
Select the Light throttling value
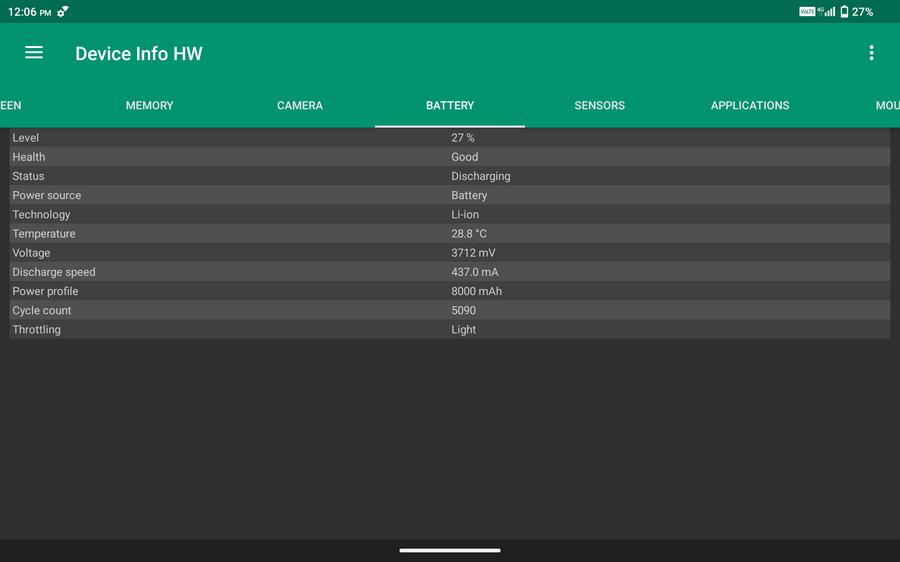pyautogui.click(x=463, y=330)
